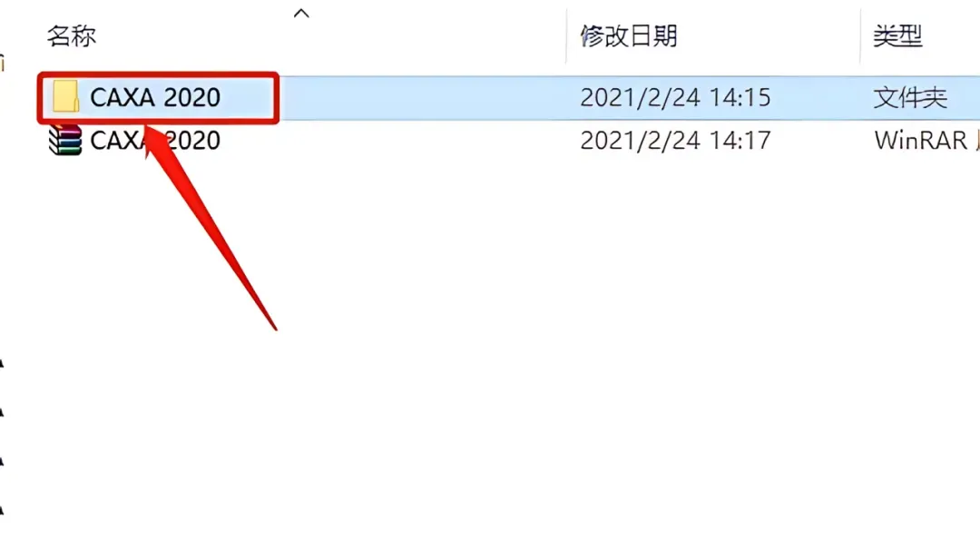Click the archive row space between its name and date
The height and width of the screenshot is (552, 980).
pos(400,140)
